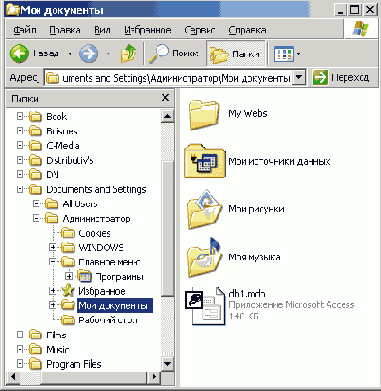Collapse the Администратор tree node

[x=36, y=218]
